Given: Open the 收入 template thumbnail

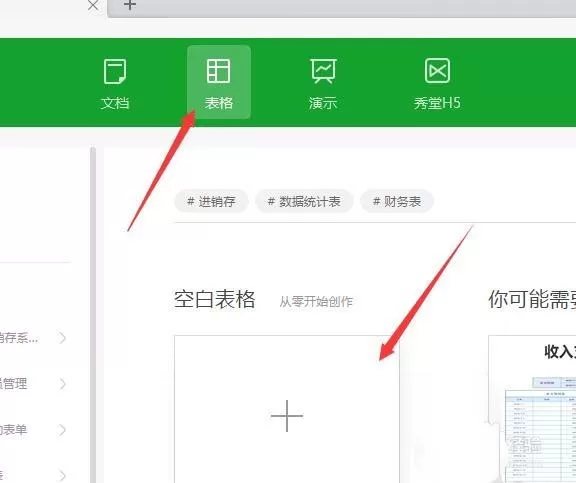Looking at the screenshot, I should tap(532, 409).
